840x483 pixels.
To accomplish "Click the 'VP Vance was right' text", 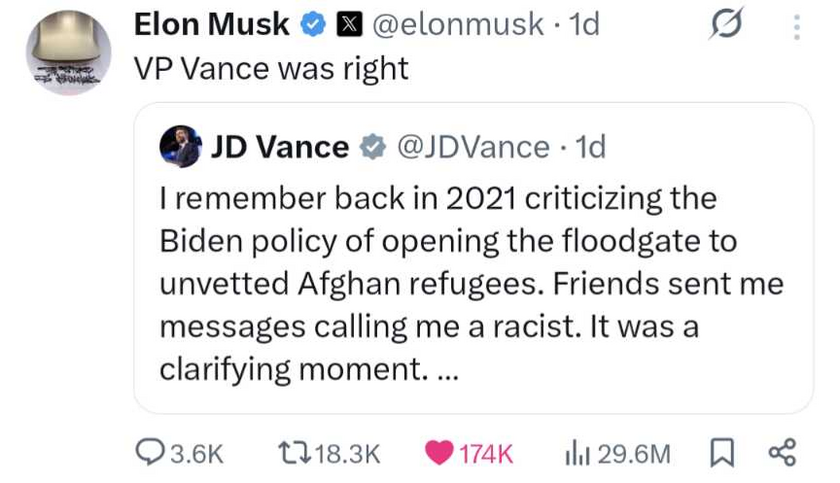I will click(272, 70).
